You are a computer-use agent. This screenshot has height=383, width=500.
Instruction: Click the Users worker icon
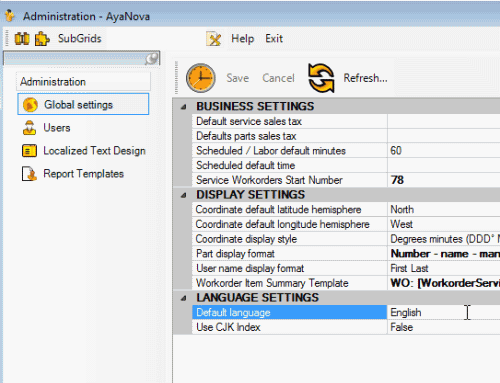coord(29,128)
